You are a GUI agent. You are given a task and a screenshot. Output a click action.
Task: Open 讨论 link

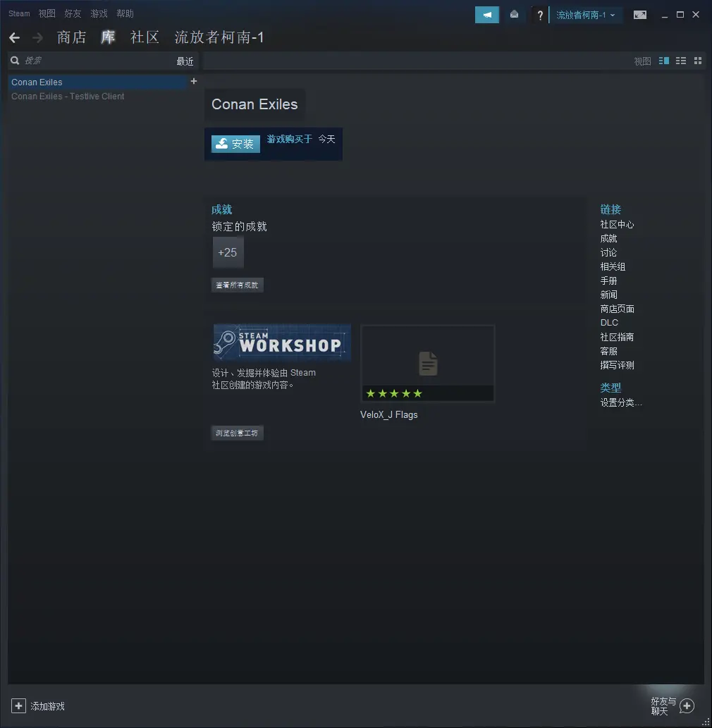click(608, 252)
